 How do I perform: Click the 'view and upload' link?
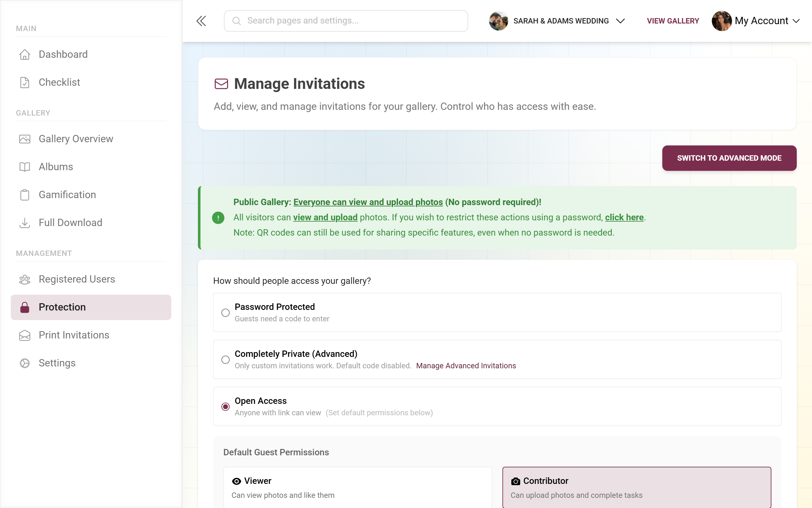coord(325,217)
